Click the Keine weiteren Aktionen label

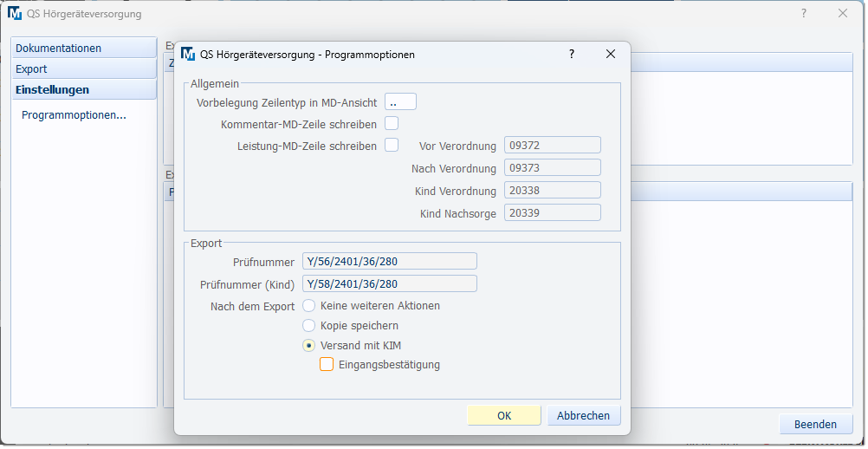click(x=380, y=306)
